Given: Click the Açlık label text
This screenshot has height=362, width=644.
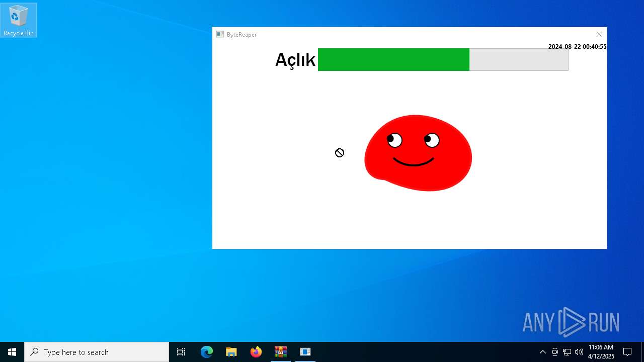Looking at the screenshot, I should click(x=295, y=60).
